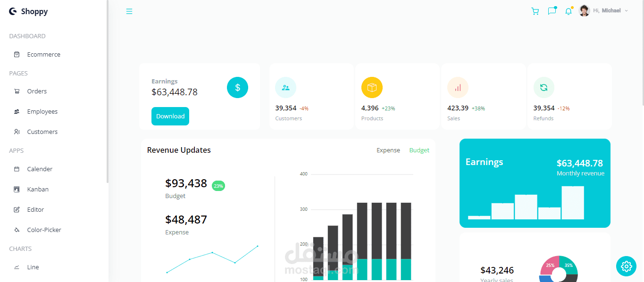644x282 pixels.
Task: Open the Calender app
Action: coord(40,169)
